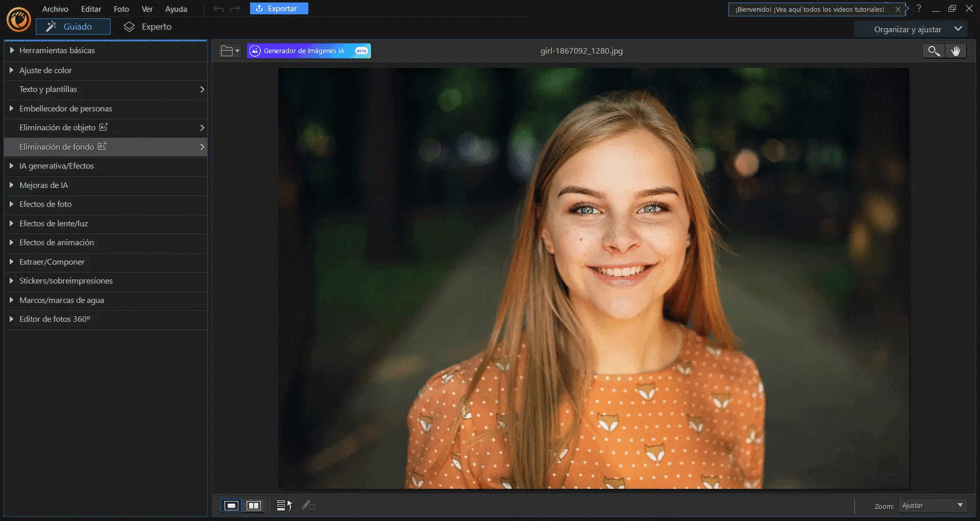Image resolution: width=980 pixels, height=521 pixels.
Task: Open the history list icon
Action: point(284,506)
